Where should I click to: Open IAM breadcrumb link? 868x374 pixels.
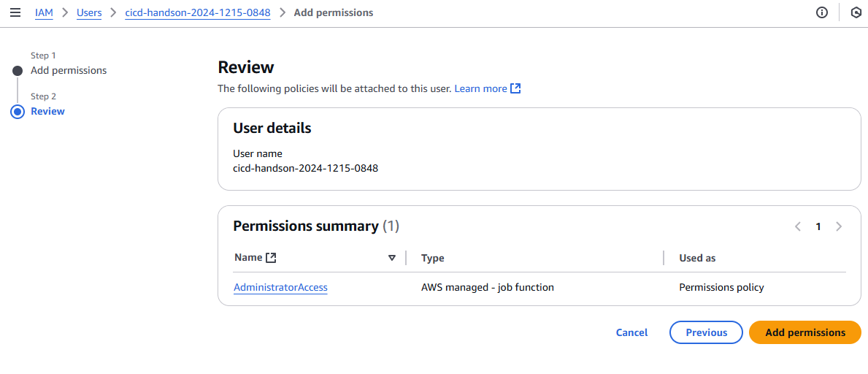click(x=44, y=13)
